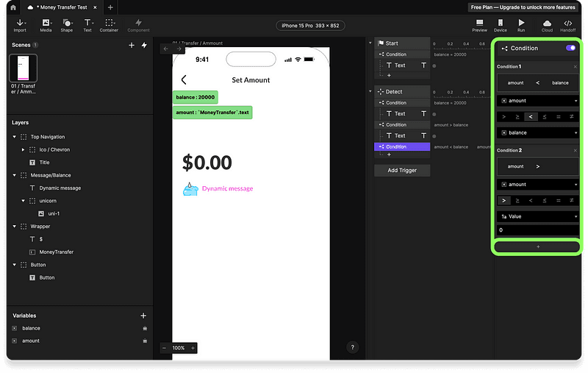Add another condition with bottom plus
Viewport: 588px width, 373px height.
(538, 246)
